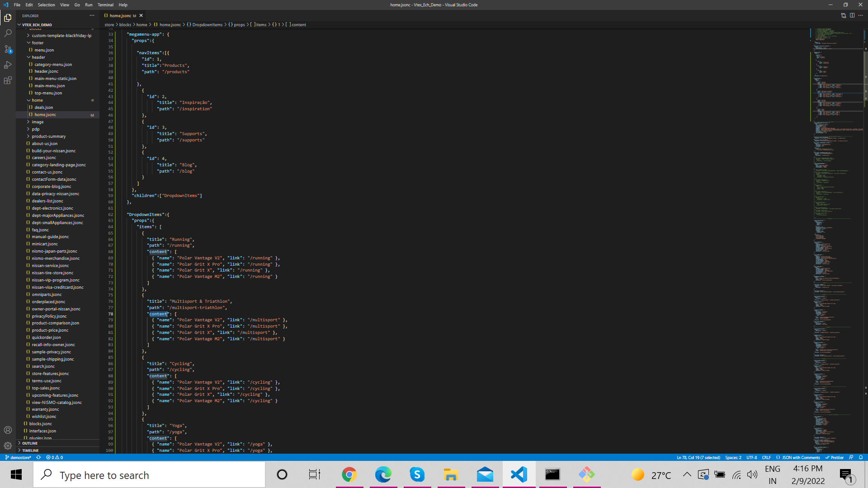Expand the product-summary folder

coord(48,136)
